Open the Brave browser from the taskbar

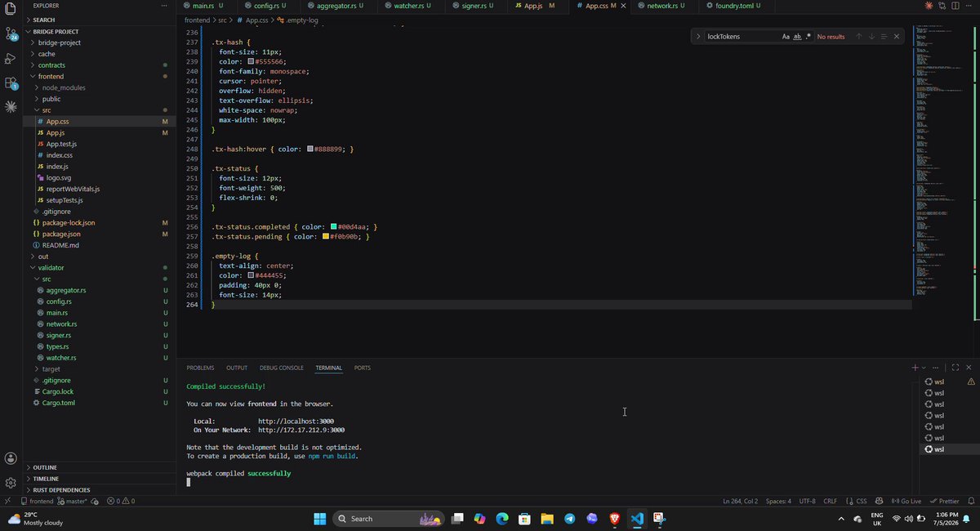615,519
